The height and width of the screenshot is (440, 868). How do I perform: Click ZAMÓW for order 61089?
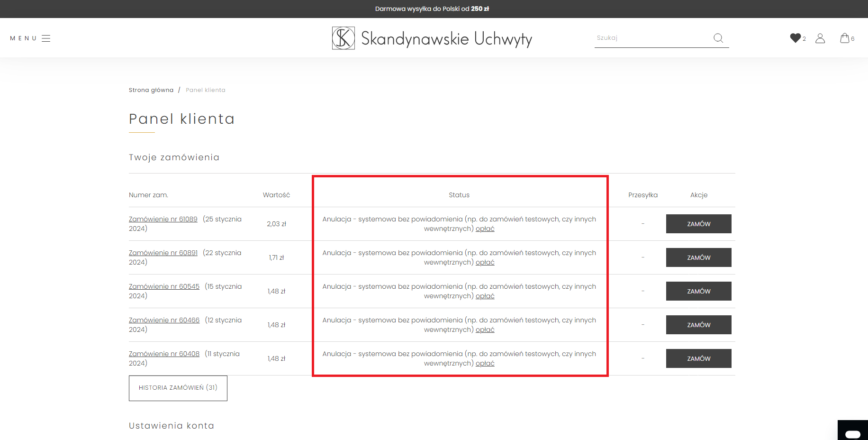click(699, 224)
